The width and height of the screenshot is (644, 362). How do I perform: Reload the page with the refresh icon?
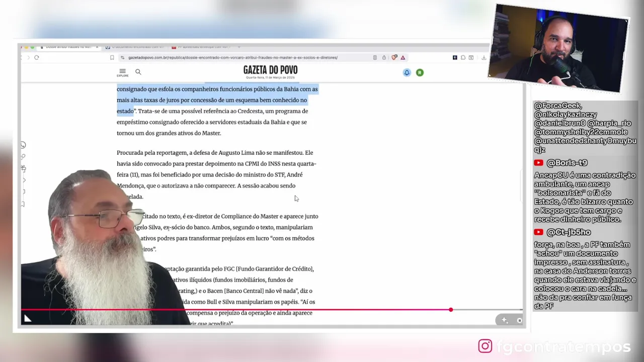(x=36, y=57)
